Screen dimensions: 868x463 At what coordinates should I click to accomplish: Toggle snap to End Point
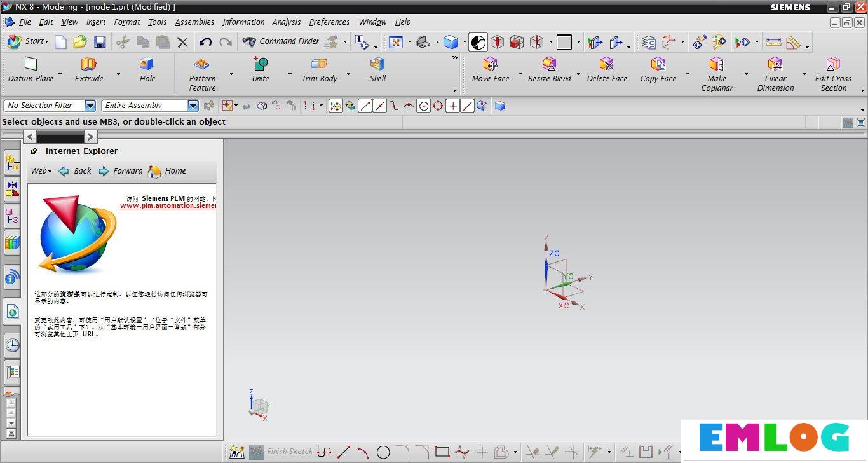click(365, 106)
